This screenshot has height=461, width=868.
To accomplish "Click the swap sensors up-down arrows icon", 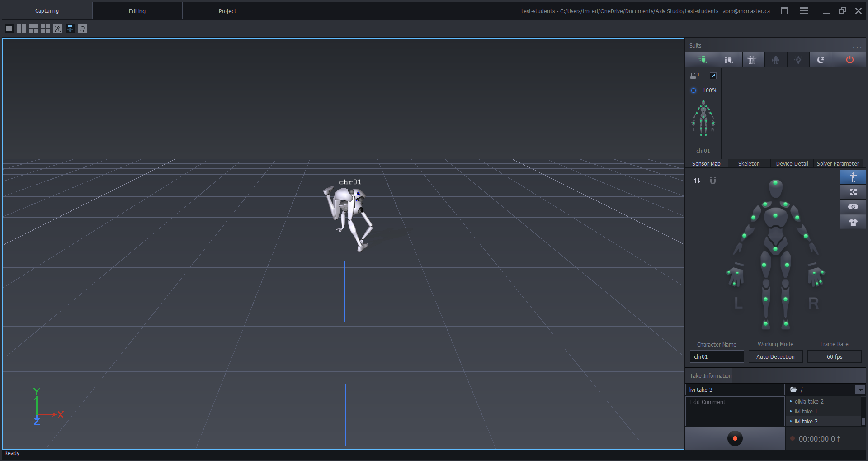I will pos(697,181).
